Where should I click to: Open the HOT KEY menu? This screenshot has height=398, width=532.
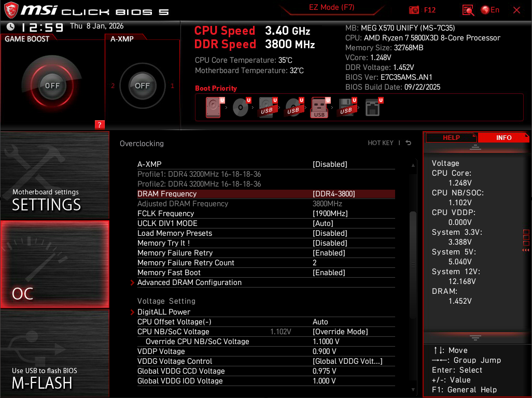click(381, 143)
